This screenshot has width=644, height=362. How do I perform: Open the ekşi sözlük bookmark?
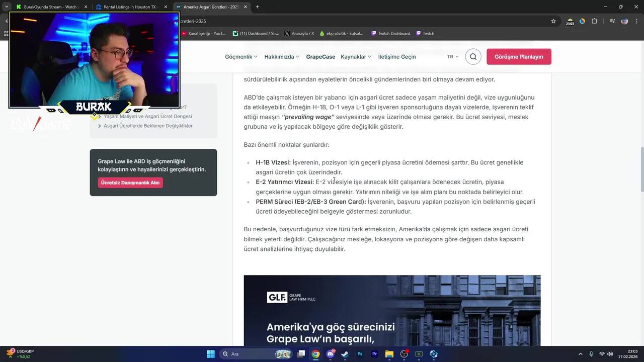(341, 34)
